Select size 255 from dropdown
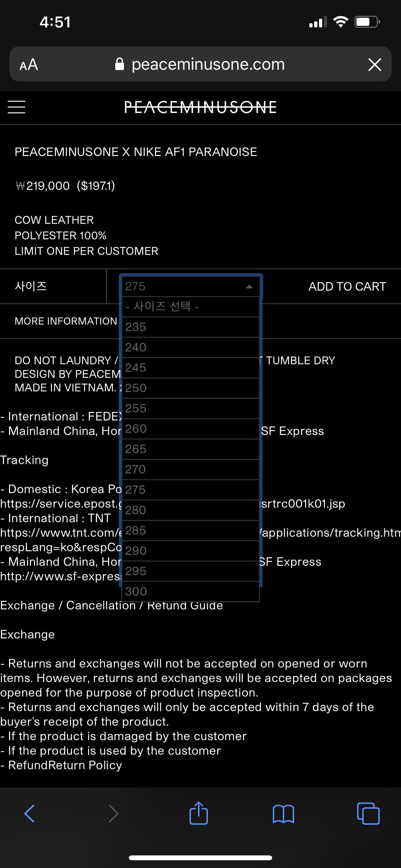The image size is (401, 868). click(x=191, y=408)
